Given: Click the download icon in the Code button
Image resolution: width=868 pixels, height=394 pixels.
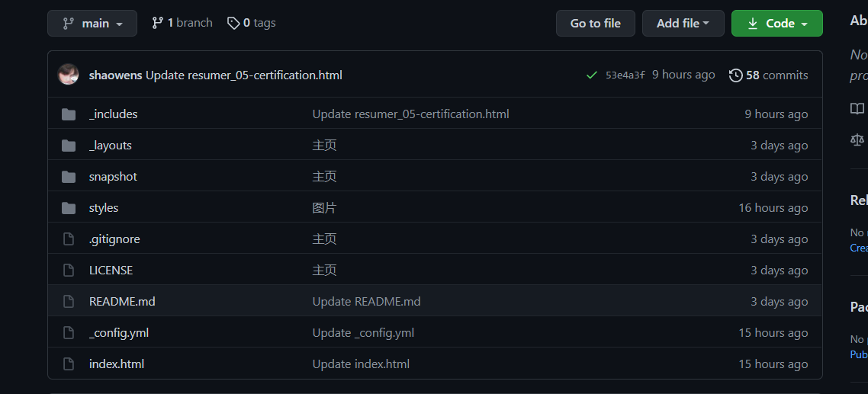Looking at the screenshot, I should pyautogui.click(x=752, y=23).
